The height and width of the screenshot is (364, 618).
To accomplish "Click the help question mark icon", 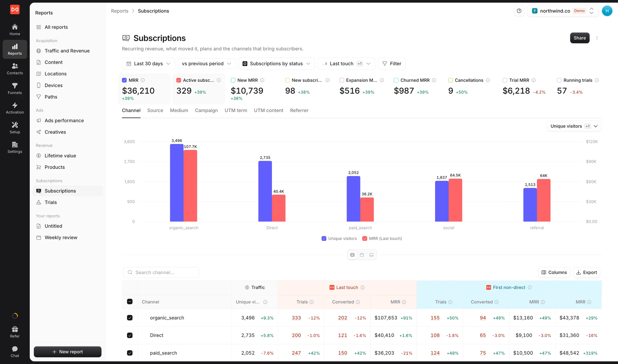I will click(519, 11).
